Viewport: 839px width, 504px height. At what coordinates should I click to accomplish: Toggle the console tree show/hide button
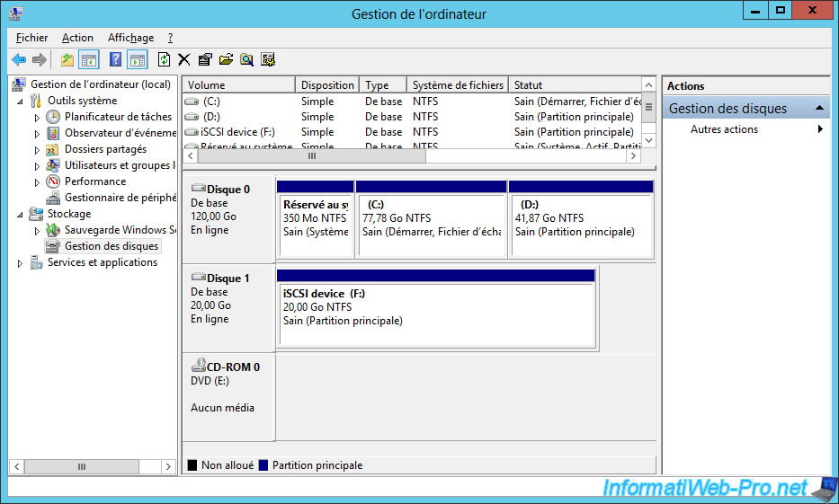coord(89,60)
